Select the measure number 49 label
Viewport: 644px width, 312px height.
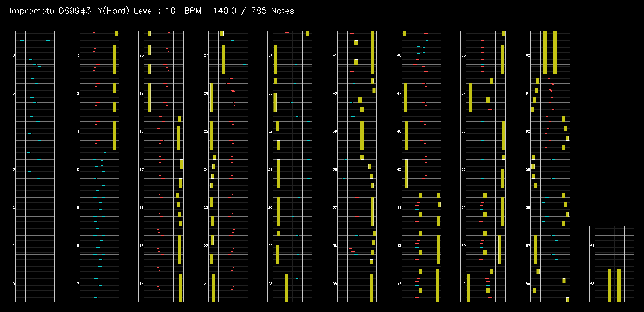coord(463,283)
